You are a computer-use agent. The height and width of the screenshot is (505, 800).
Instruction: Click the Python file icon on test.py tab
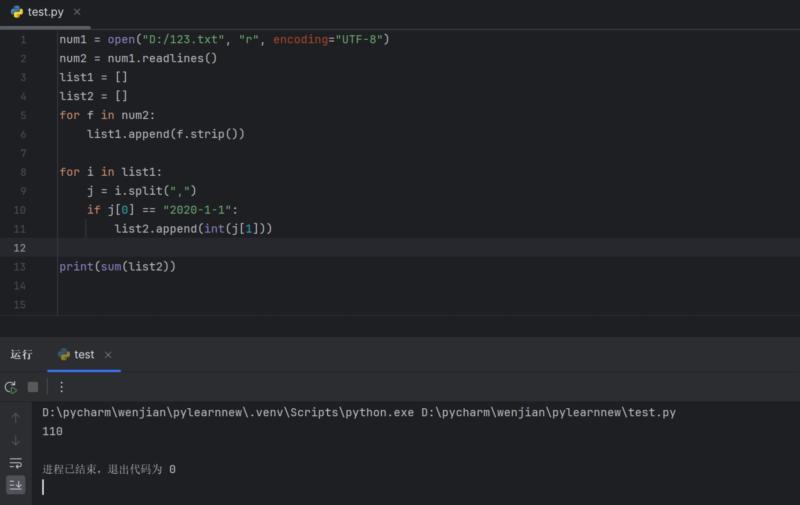pyautogui.click(x=17, y=12)
